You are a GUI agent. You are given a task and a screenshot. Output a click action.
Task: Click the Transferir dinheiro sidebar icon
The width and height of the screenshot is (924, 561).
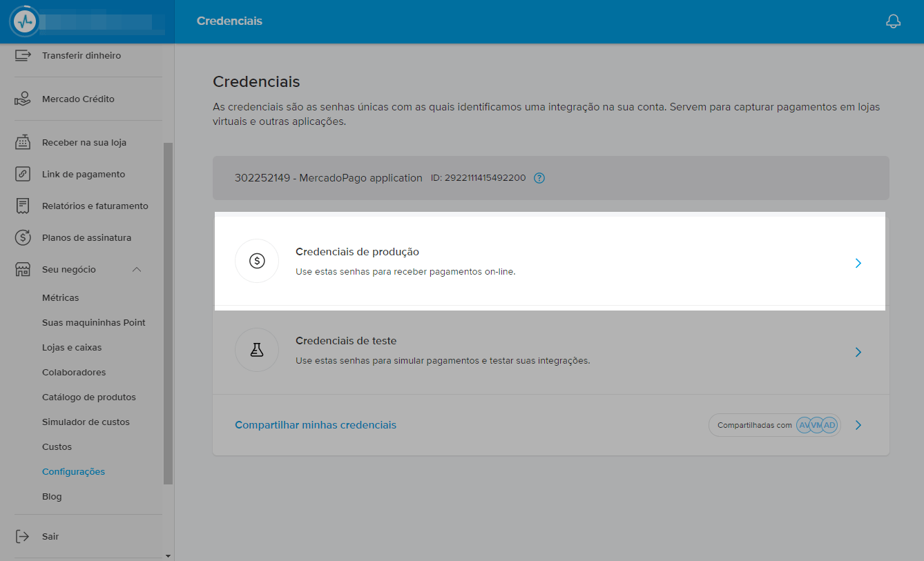(23, 55)
